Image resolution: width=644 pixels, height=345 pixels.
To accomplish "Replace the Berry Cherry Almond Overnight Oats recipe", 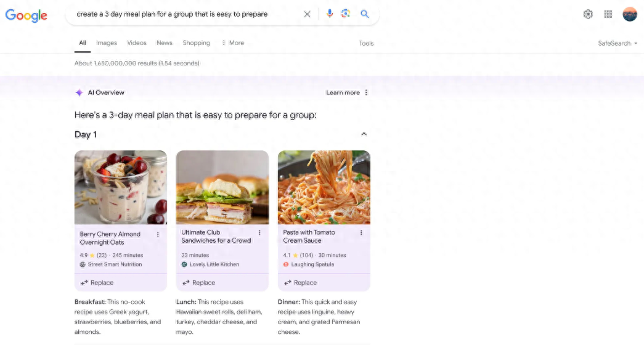I will (97, 283).
